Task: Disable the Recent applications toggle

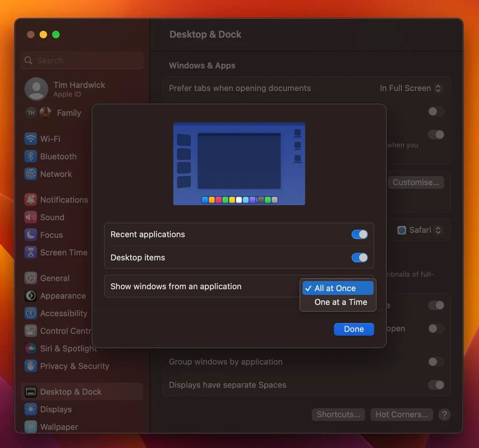Action: (359, 235)
